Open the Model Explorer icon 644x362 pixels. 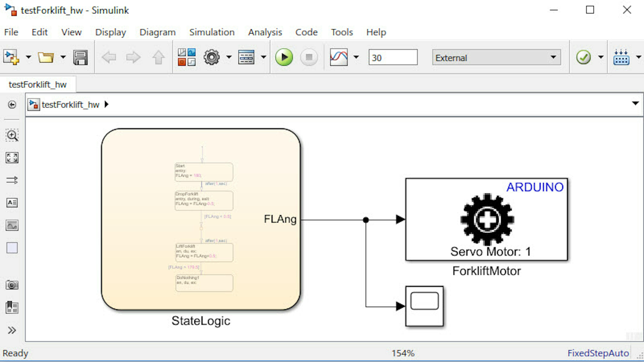pos(246,57)
